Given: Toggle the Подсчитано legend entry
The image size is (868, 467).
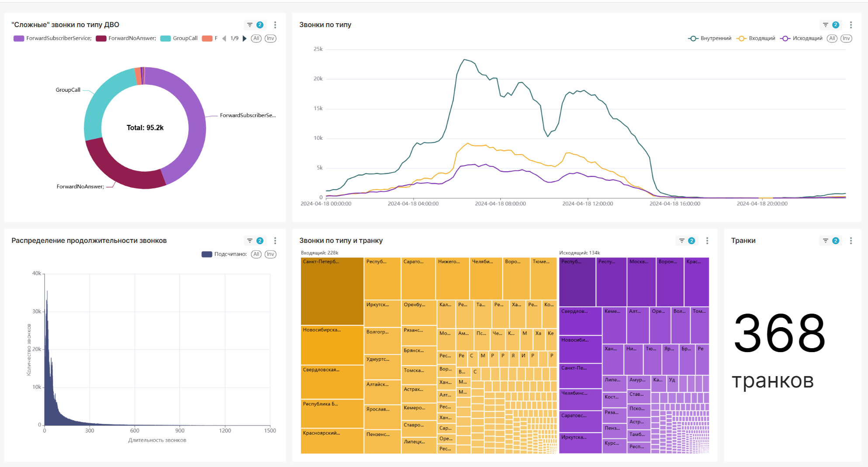Looking at the screenshot, I should click(x=224, y=254).
